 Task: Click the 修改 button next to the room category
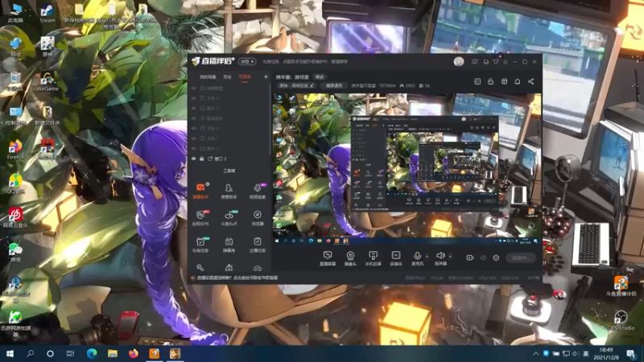click(320, 76)
